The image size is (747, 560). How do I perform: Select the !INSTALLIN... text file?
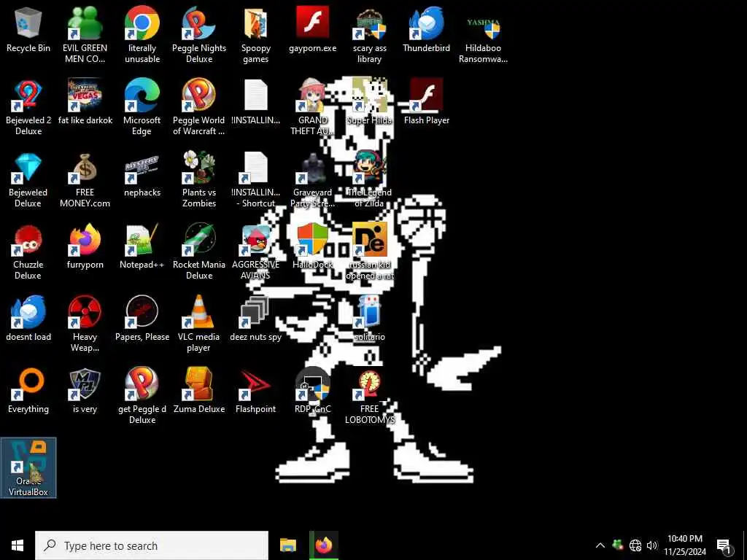coord(256,102)
